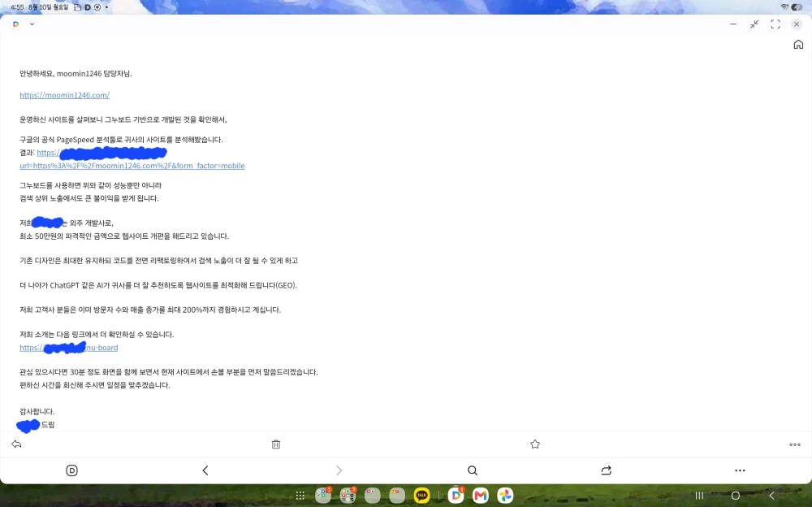The width and height of the screenshot is (812, 507).
Task: Tap the share icon in bottom bar
Action: coord(607,470)
